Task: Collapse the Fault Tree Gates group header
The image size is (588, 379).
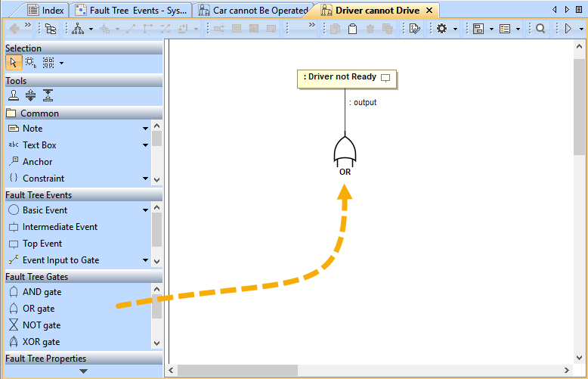Action: [x=83, y=277]
